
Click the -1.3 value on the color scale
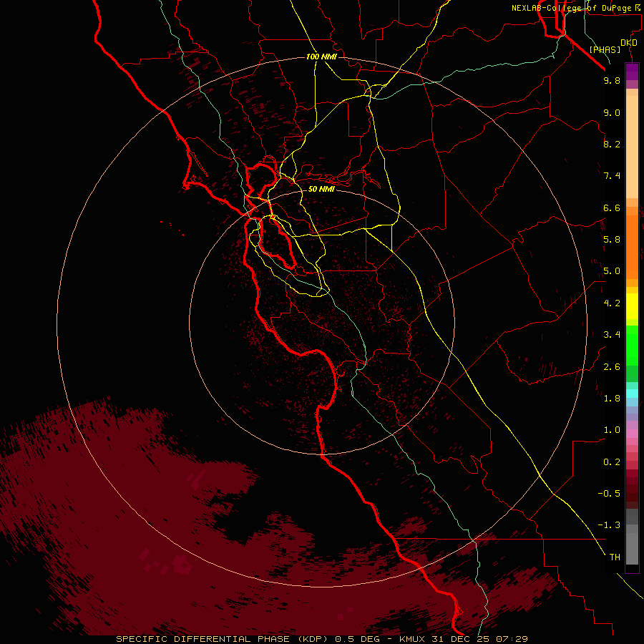[x=609, y=525]
